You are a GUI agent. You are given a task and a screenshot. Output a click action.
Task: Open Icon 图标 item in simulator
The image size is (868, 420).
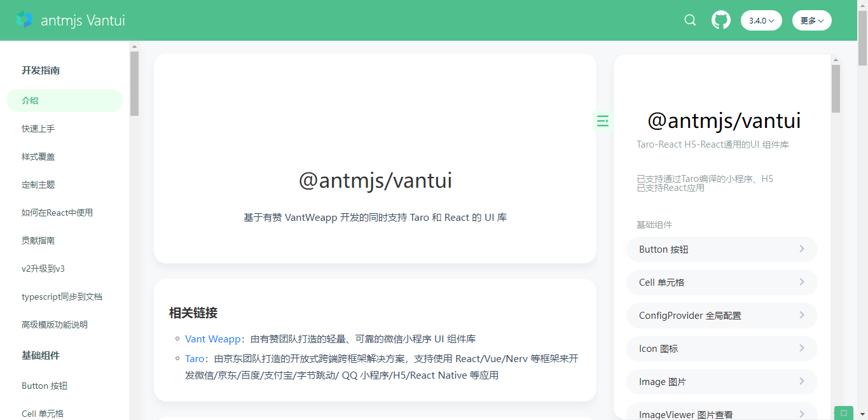pyautogui.click(x=722, y=349)
